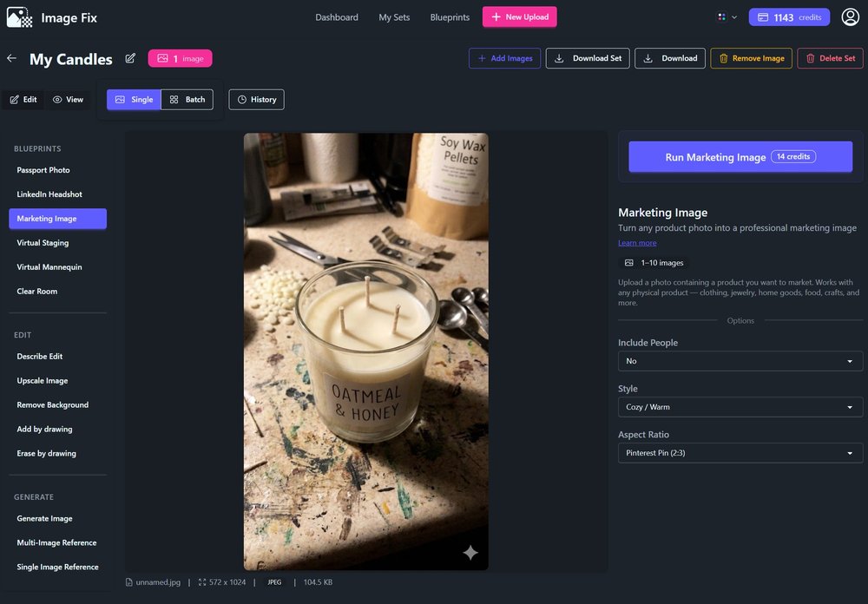
Task: Toggle to View mode
Action: tap(69, 99)
